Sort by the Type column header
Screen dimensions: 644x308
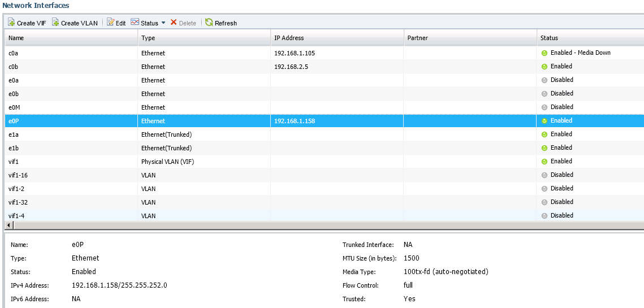[204, 38]
